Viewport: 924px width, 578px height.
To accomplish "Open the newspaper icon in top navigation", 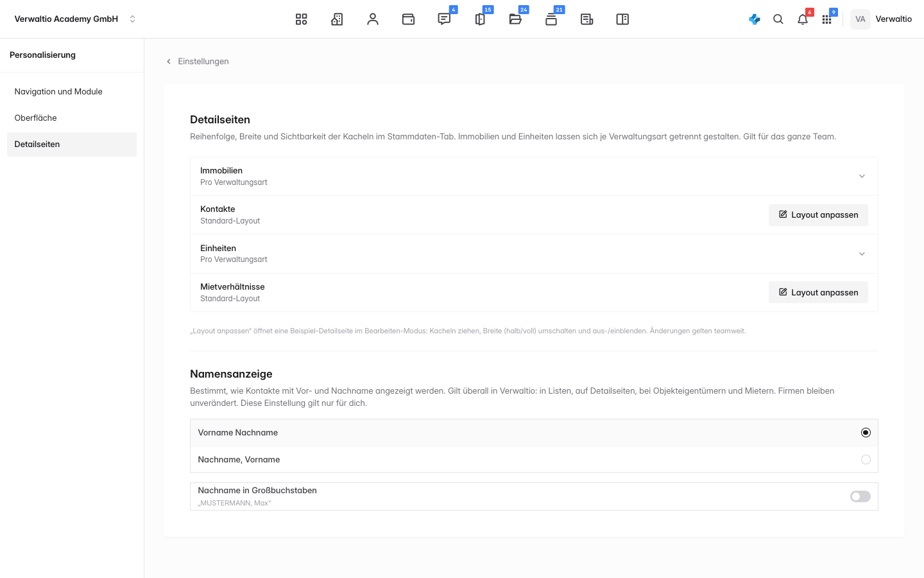I will [x=586, y=19].
